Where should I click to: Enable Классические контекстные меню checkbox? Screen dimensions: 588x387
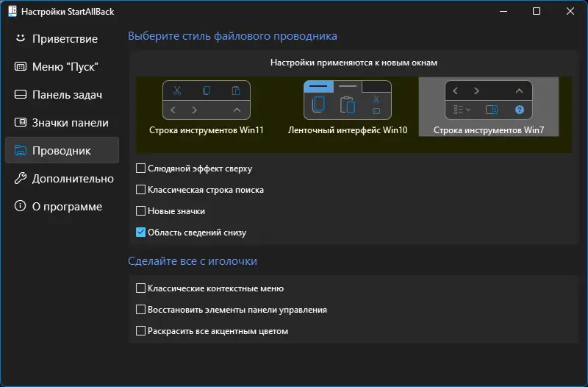pyautogui.click(x=140, y=288)
